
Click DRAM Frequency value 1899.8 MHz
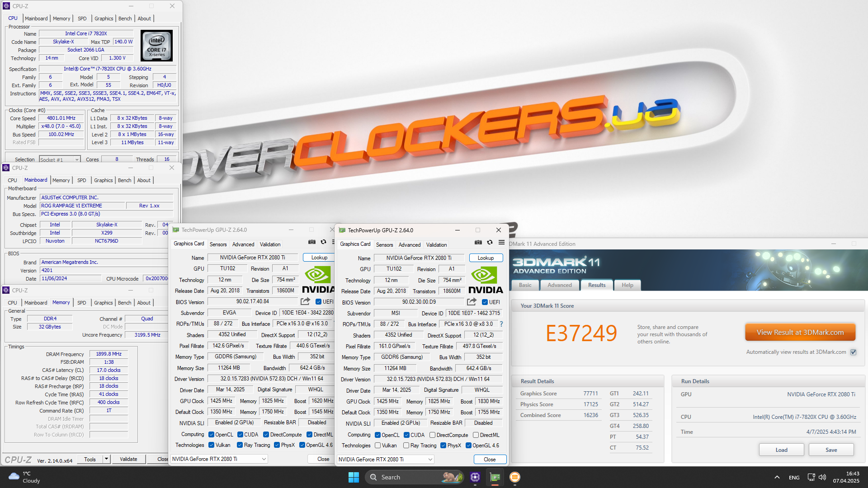pos(108,354)
